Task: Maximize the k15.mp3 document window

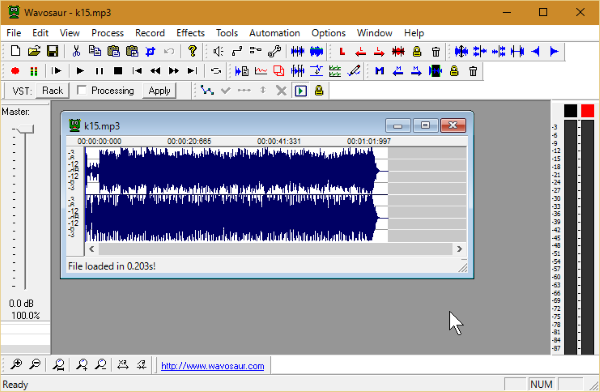Action: tap(425, 125)
